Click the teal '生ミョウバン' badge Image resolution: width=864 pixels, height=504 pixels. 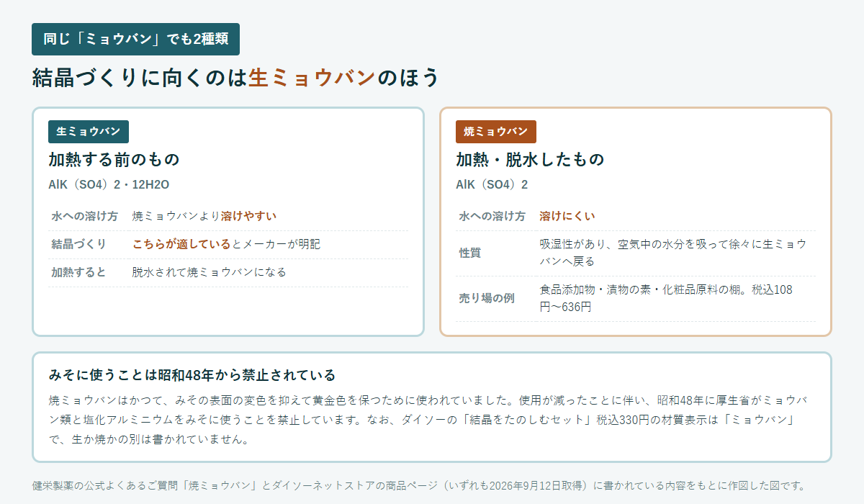click(x=89, y=132)
